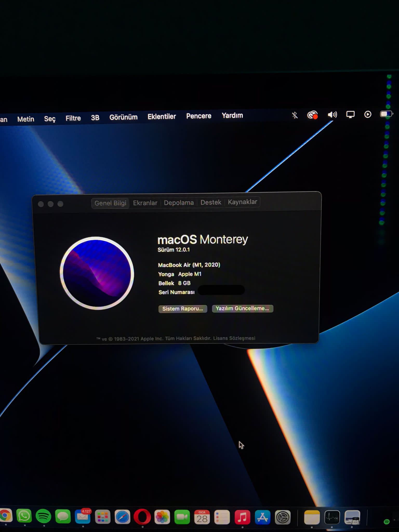Click the volume speaker icon
This screenshot has height=532, width=399.
click(x=332, y=115)
